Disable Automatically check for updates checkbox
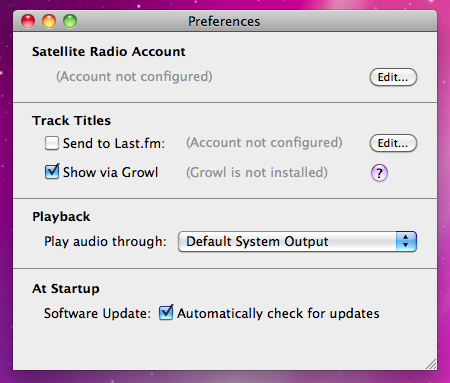Image resolution: width=450 pixels, height=383 pixels. click(x=166, y=313)
